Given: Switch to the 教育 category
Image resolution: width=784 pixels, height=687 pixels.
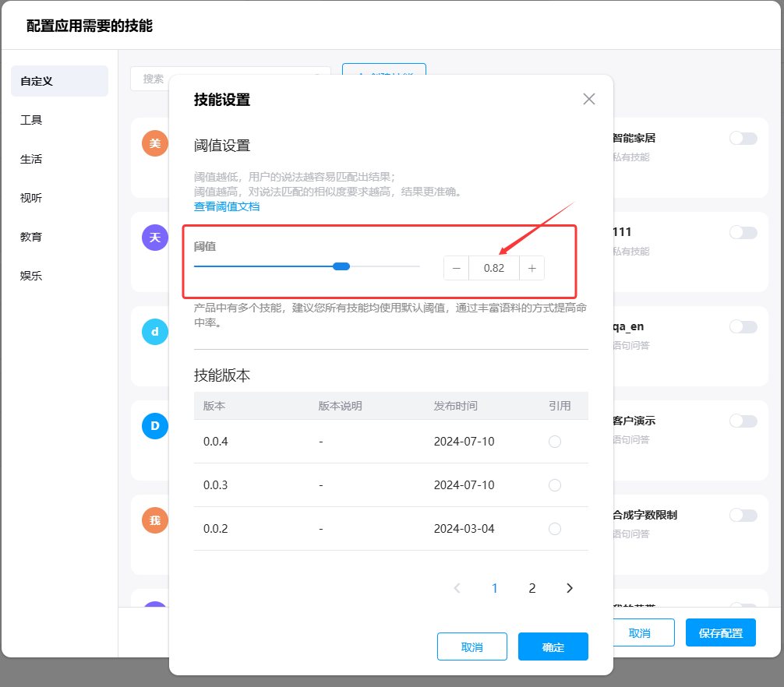Looking at the screenshot, I should [x=31, y=237].
